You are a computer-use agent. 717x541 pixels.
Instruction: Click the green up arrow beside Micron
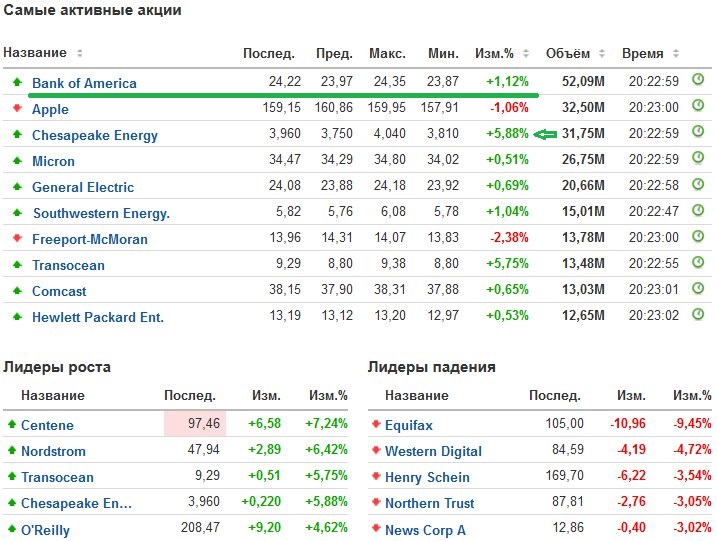coord(17,160)
